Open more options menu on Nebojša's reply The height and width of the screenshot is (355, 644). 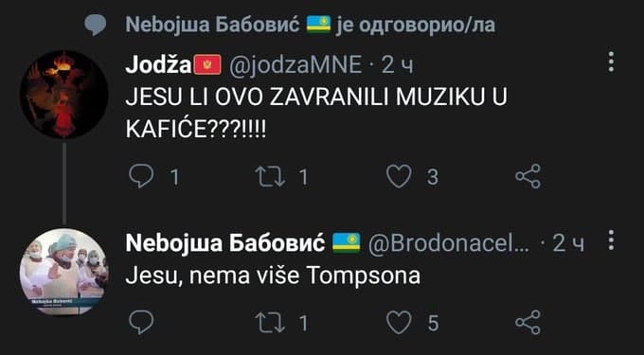tap(611, 240)
